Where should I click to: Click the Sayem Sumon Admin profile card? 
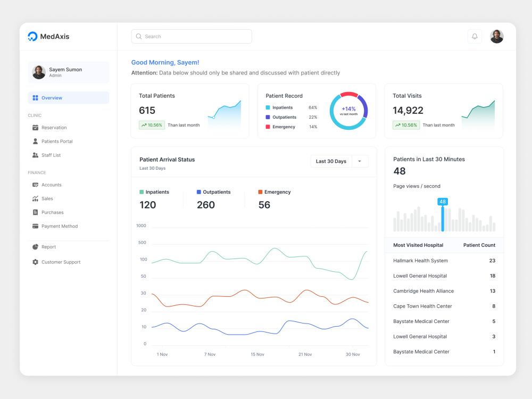point(69,72)
